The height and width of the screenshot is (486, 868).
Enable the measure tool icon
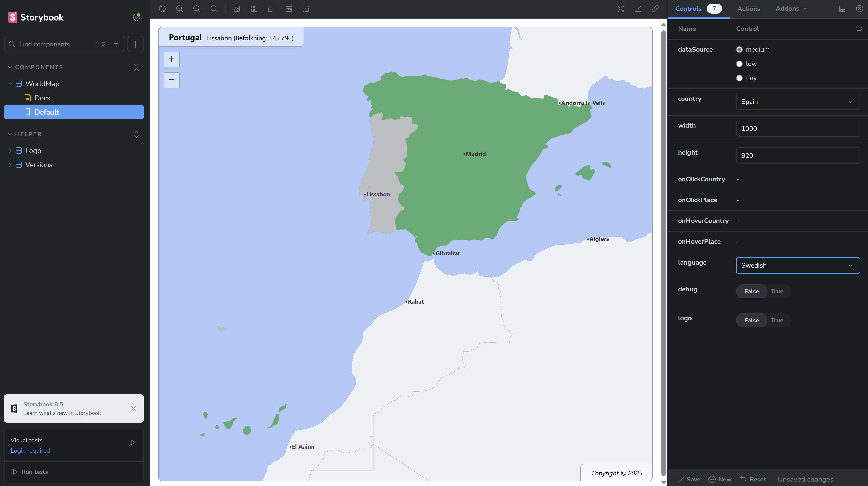(288, 9)
